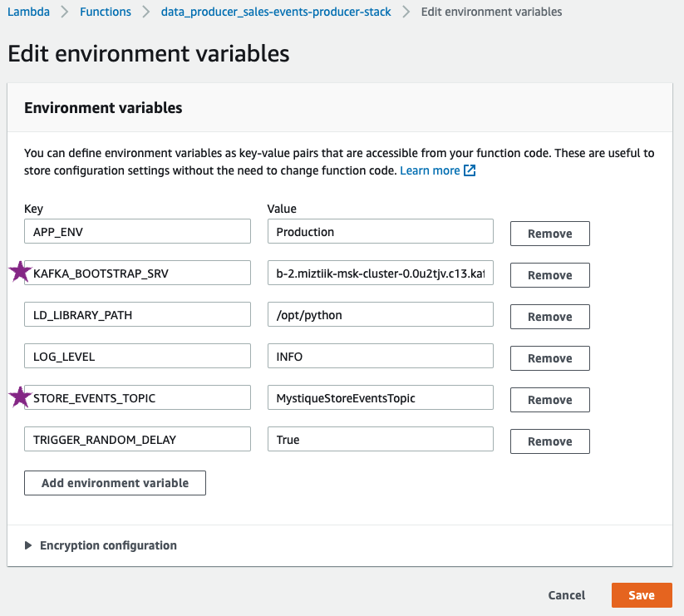Open Functions breadcrumb link
This screenshot has height=616, width=684.
point(106,12)
